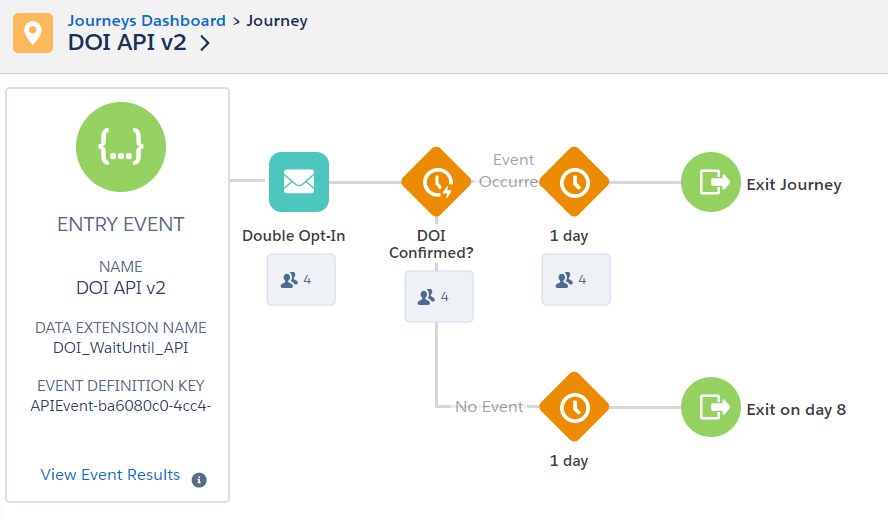Viewport: 888px width, 521px height.
Task: Show contact count under Double Opt-In
Action: tap(301, 280)
